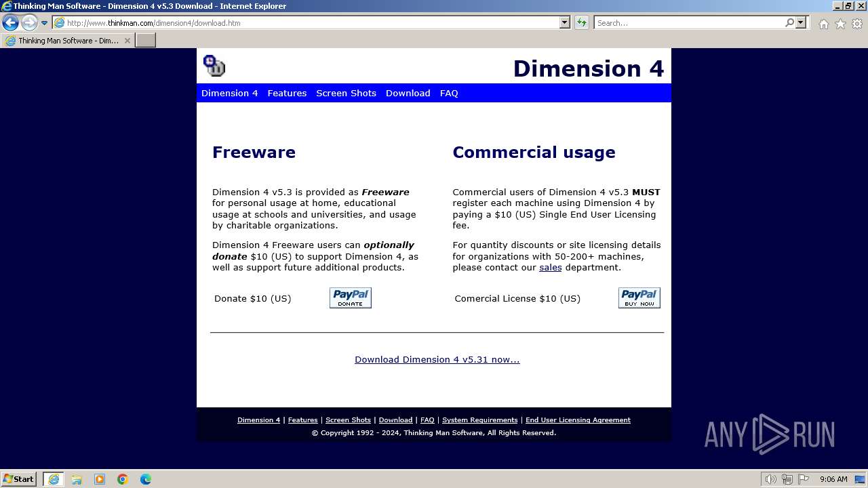Follow the sales department link

(x=550, y=267)
